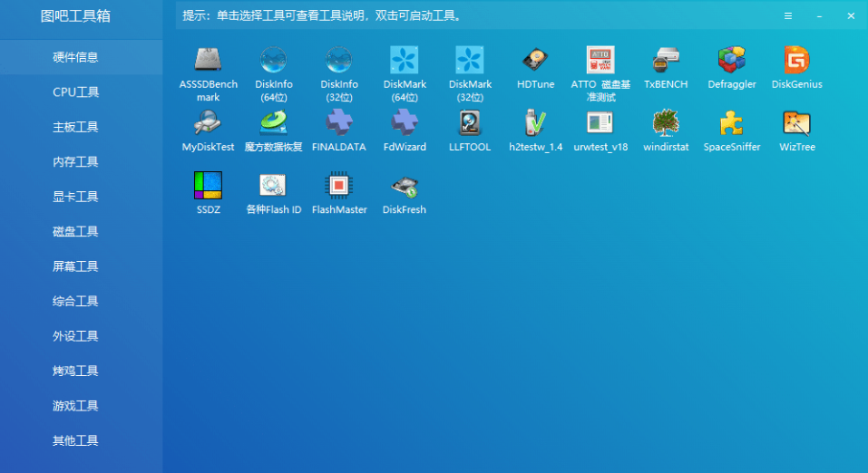Minimize the 图吧工具箱 window
Image resolution: width=868 pixels, height=473 pixels.
[x=819, y=16]
